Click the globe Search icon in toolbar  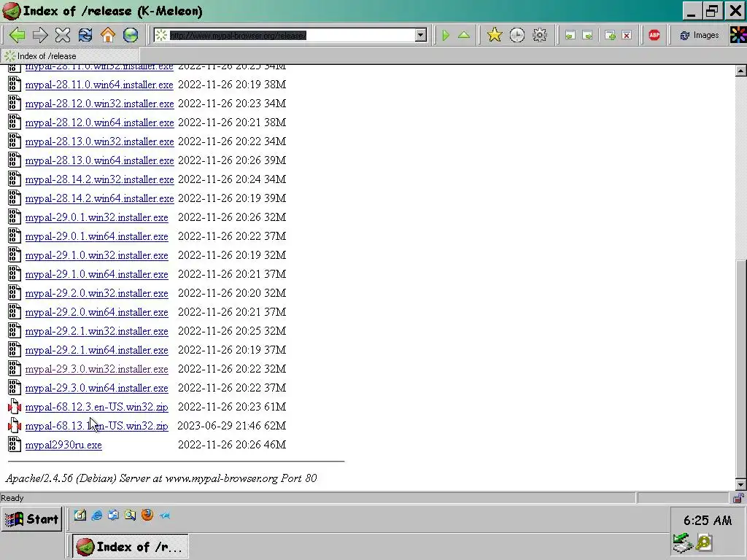point(131,35)
